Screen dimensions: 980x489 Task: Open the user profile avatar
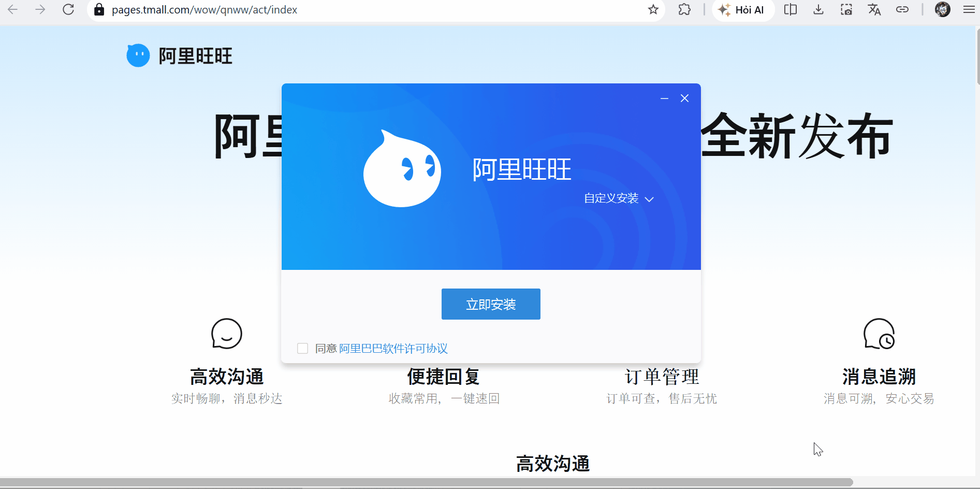coord(943,9)
